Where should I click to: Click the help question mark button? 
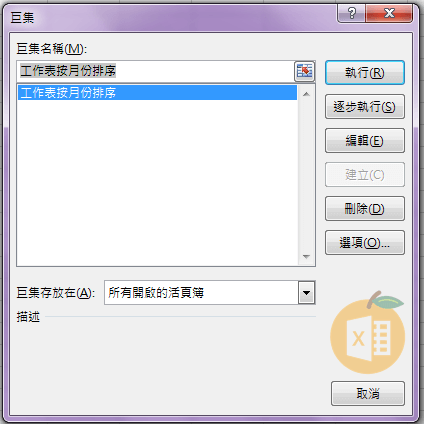[x=351, y=13]
